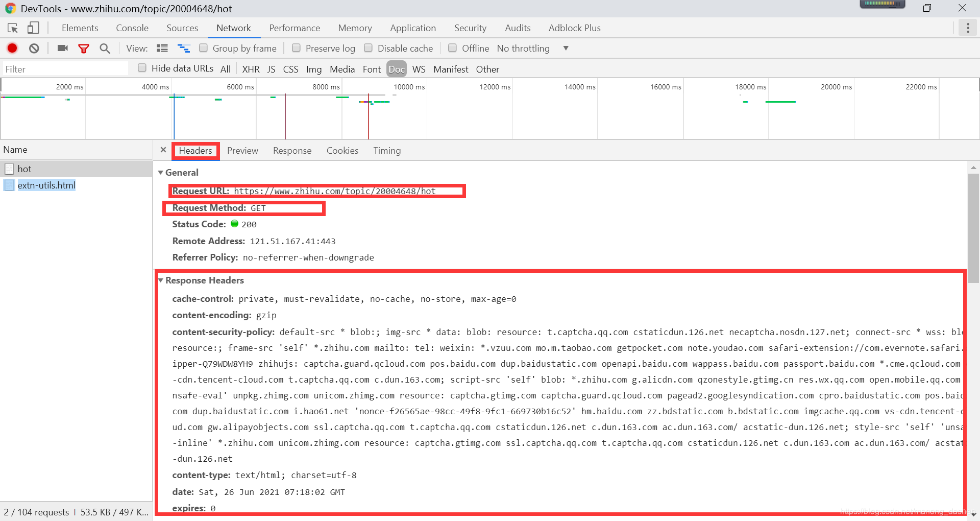Stop recording with the red record button
Screen dimensions: 980x521
click(12, 48)
